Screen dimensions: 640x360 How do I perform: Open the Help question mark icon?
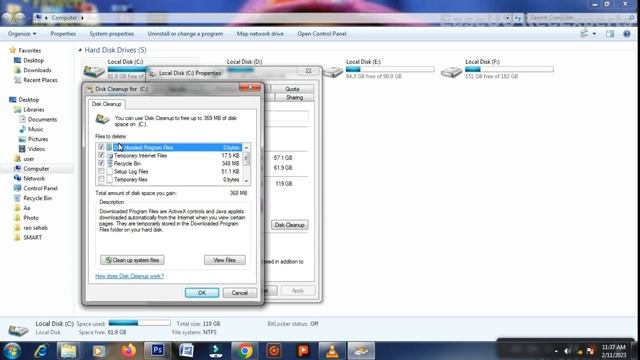pos(627,34)
